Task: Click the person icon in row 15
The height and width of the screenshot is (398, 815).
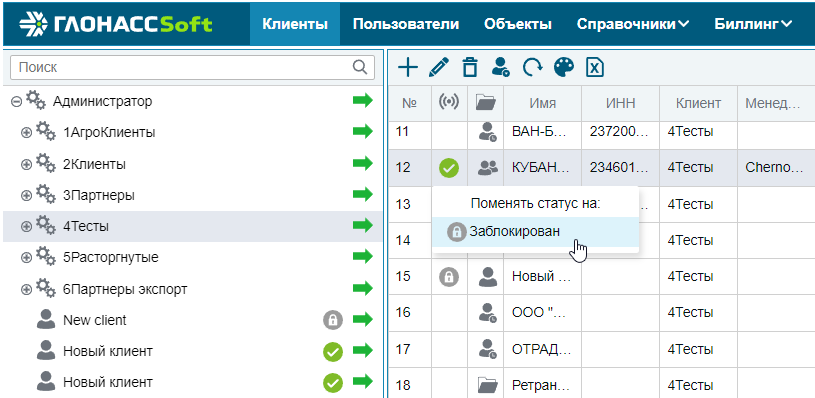Action: 488,277
